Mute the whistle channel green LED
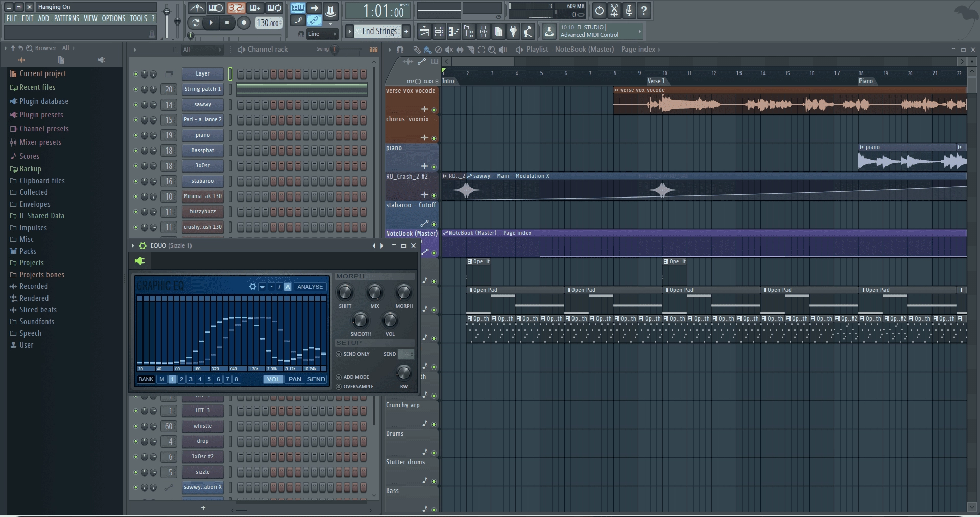This screenshot has width=980, height=517. click(136, 426)
